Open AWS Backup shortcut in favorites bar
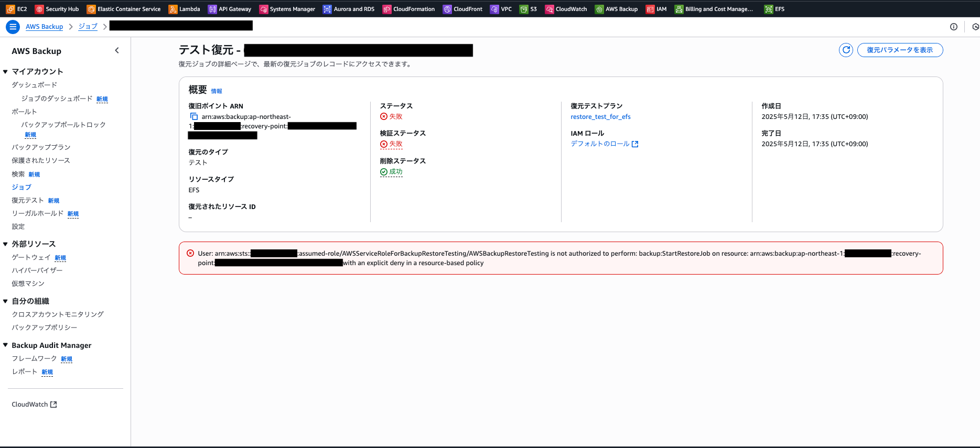The width and height of the screenshot is (980, 448). 616,9
